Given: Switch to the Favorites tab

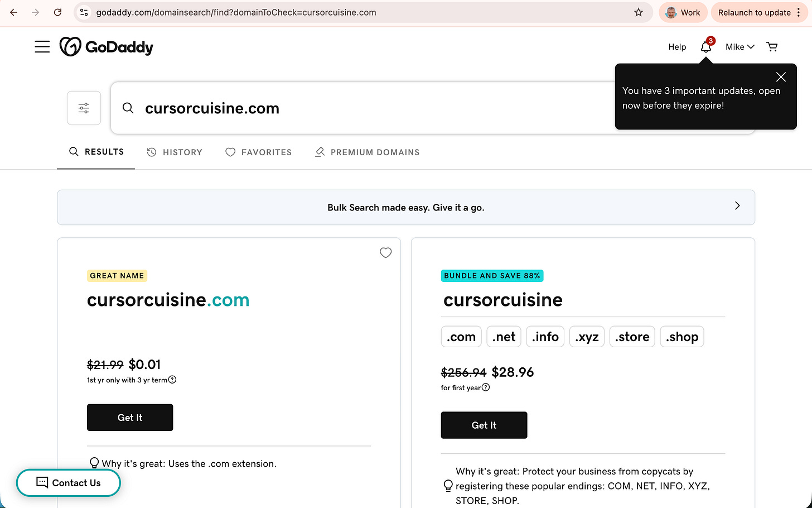Looking at the screenshot, I should 258,152.
